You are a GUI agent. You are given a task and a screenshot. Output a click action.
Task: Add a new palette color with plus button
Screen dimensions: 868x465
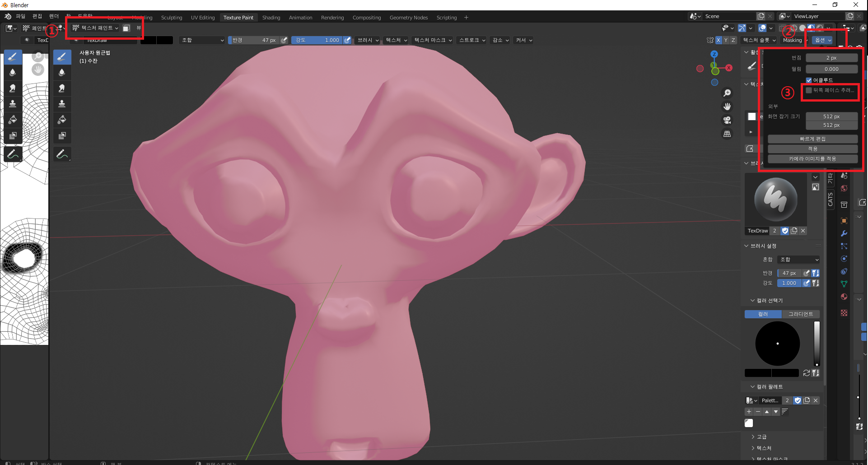(x=749, y=412)
